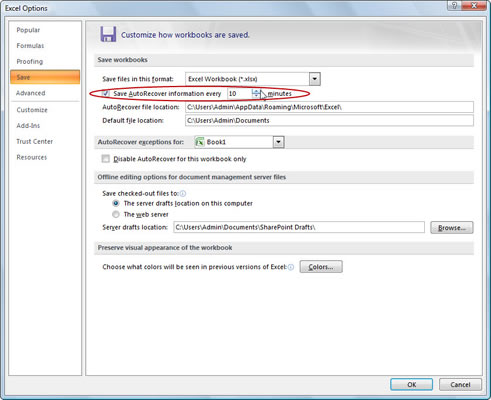The width and height of the screenshot is (491, 400).
Task: Select server drafts location on this computer
Action: [x=116, y=203]
